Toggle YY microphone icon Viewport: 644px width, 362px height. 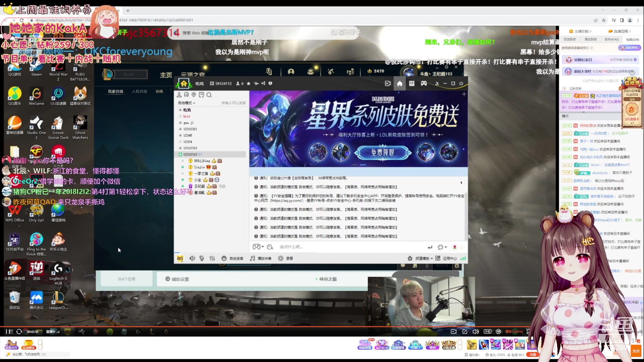(202, 258)
